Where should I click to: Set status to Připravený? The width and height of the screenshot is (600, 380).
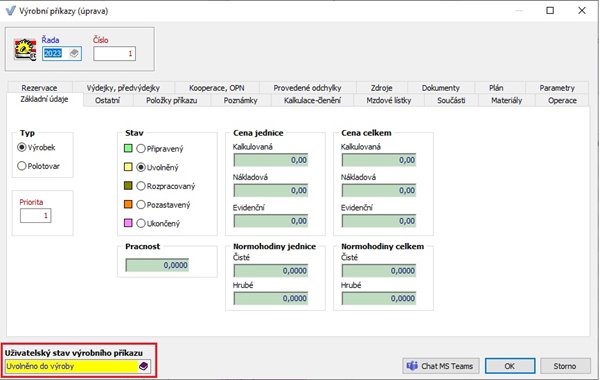[141, 148]
